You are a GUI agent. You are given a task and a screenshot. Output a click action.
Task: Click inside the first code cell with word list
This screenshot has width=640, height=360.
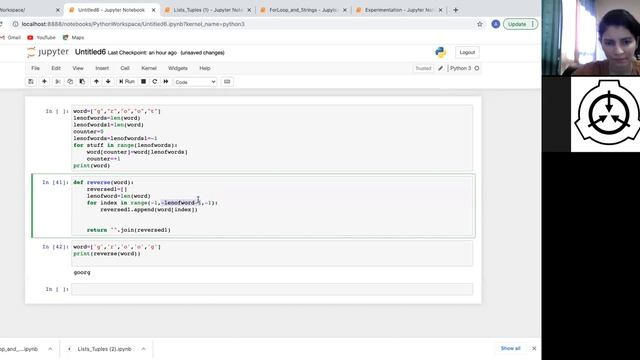point(272,138)
